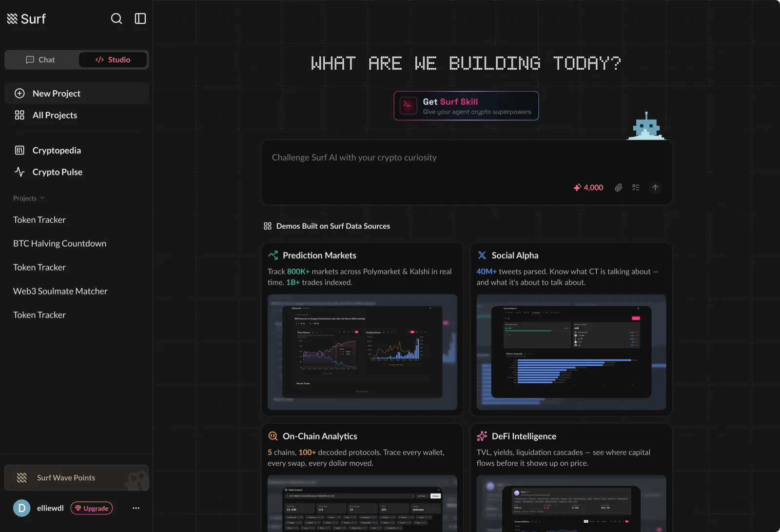Viewport: 780px width, 532px height.
Task: Go to Crypto Pulse
Action: click(77, 172)
